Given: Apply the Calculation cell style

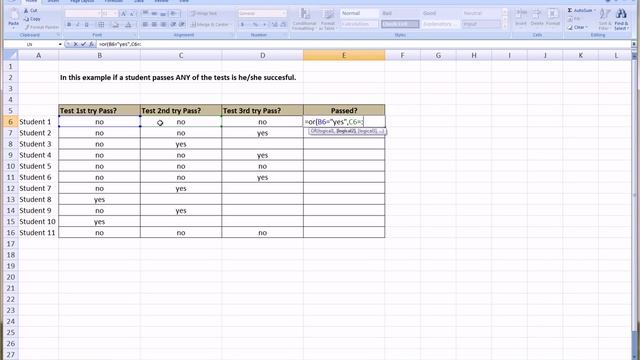Looking at the screenshot, I should 359,24.
